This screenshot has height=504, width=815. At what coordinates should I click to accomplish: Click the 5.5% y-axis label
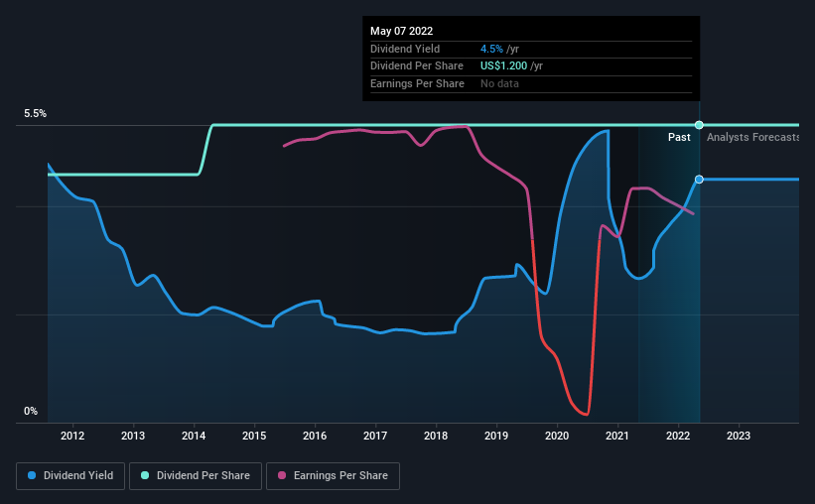pyautogui.click(x=35, y=113)
